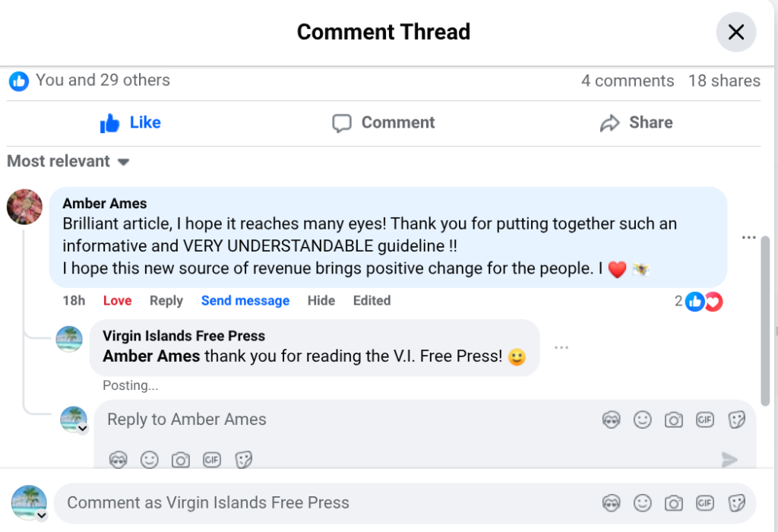Click the send arrow for the reply
778x532 pixels.
(729, 459)
